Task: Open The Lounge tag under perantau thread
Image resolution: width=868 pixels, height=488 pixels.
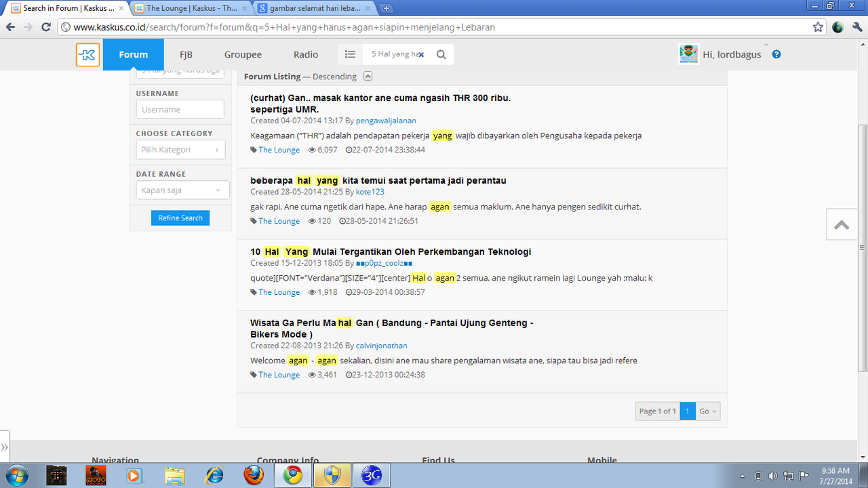Action: 279,221
